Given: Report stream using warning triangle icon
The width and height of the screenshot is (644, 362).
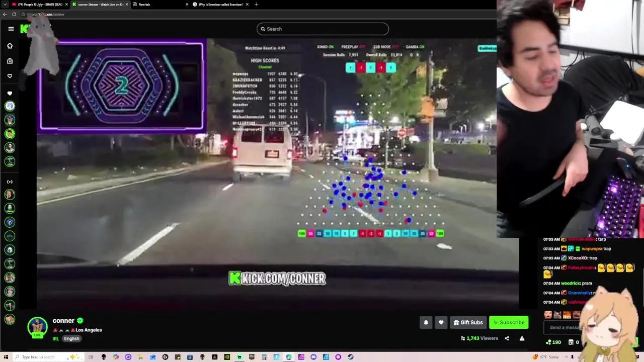Looking at the screenshot, I should click(522, 338).
